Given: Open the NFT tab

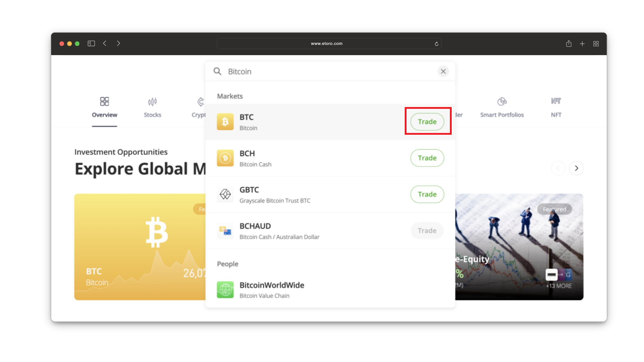Looking at the screenshot, I should 556,107.
